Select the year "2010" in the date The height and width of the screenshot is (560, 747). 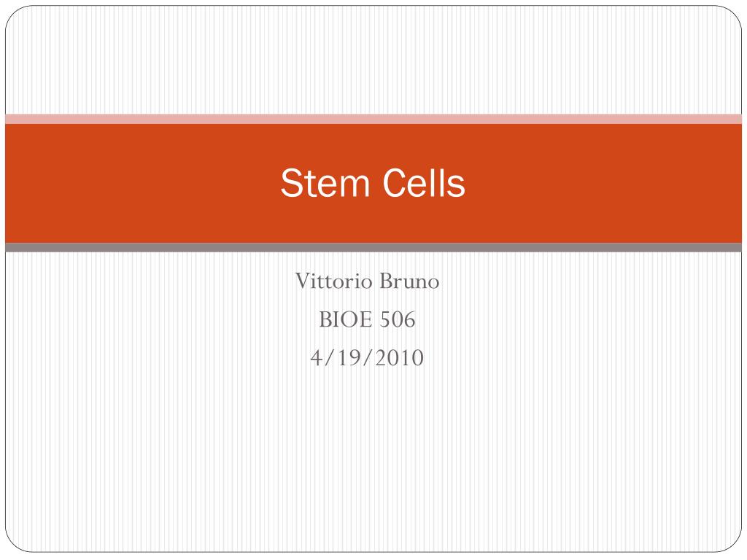click(x=399, y=358)
